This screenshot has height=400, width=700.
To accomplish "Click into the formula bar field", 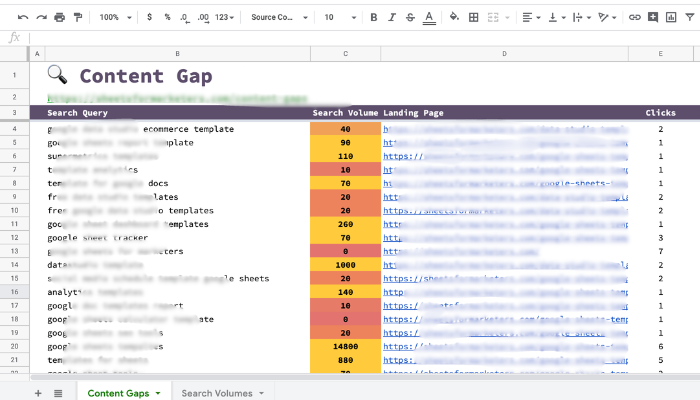I will point(364,38).
